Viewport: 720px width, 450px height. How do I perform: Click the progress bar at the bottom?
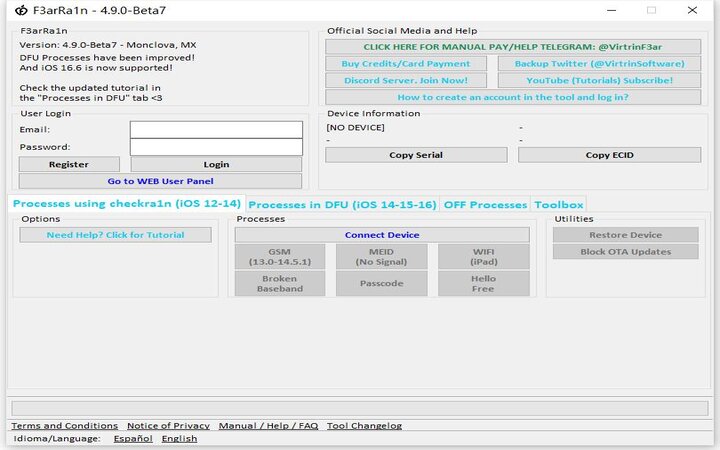pyautogui.click(x=360, y=408)
